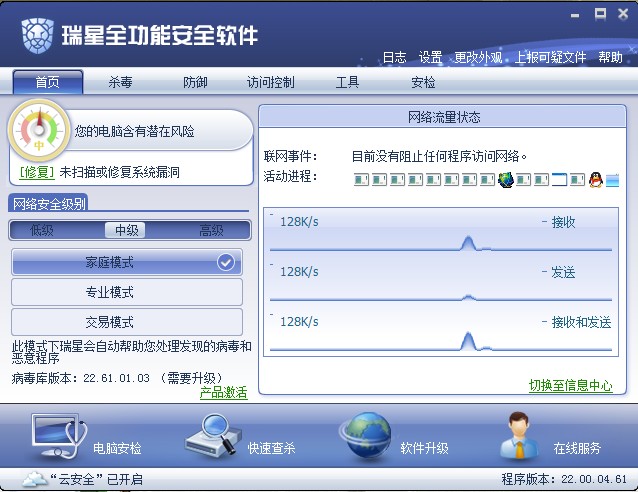Set network security level to 低级
Image resolution: width=638 pixels, height=492 pixels.
[x=42, y=230]
